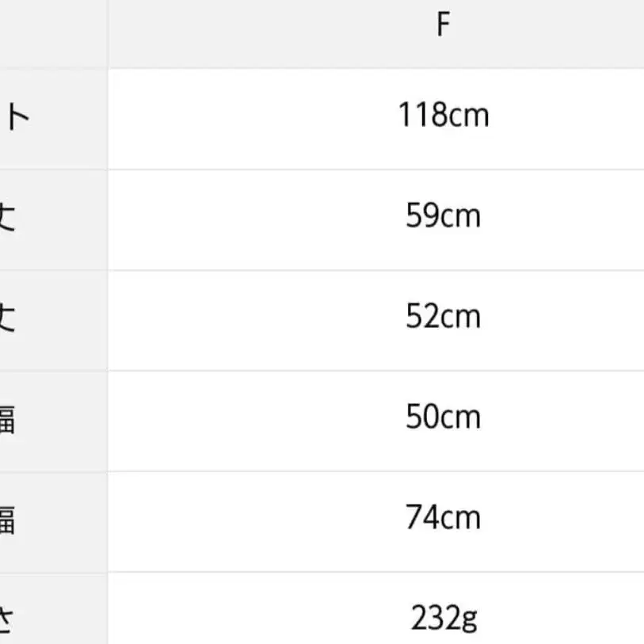Click the 幅 label beside 74cm
The image size is (644, 644).
pos(6,520)
